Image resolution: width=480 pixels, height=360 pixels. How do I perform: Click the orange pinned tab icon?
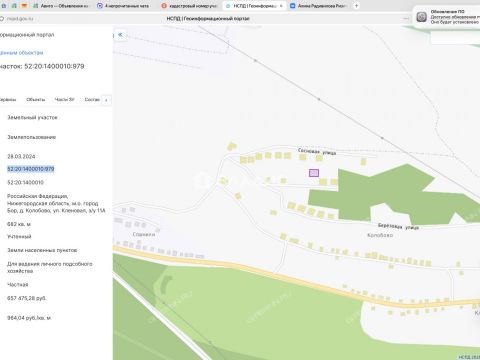24,6
